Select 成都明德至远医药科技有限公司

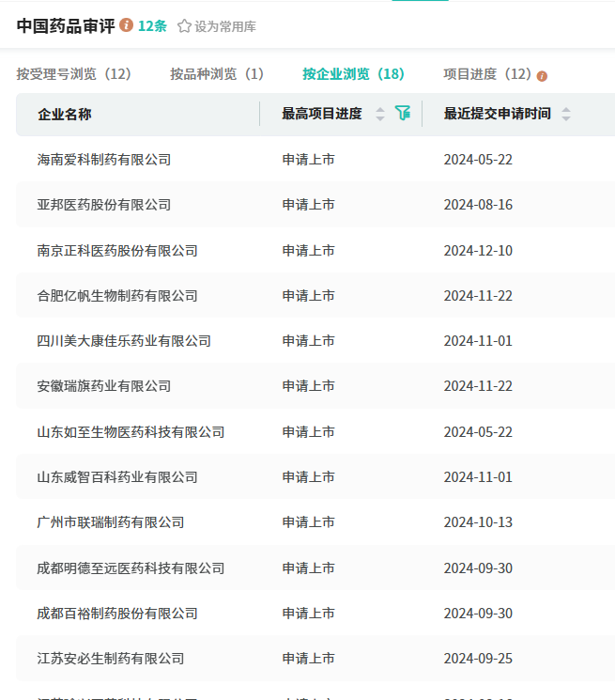tap(131, 568)
